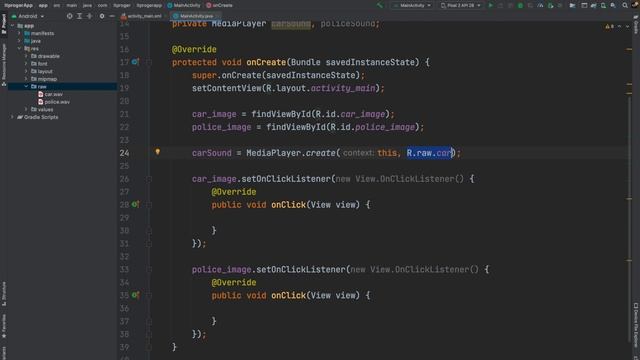Expand the manifests folder
Viewport: 640px width, 360px height.
pyautogui.click(x=19, y=33)
